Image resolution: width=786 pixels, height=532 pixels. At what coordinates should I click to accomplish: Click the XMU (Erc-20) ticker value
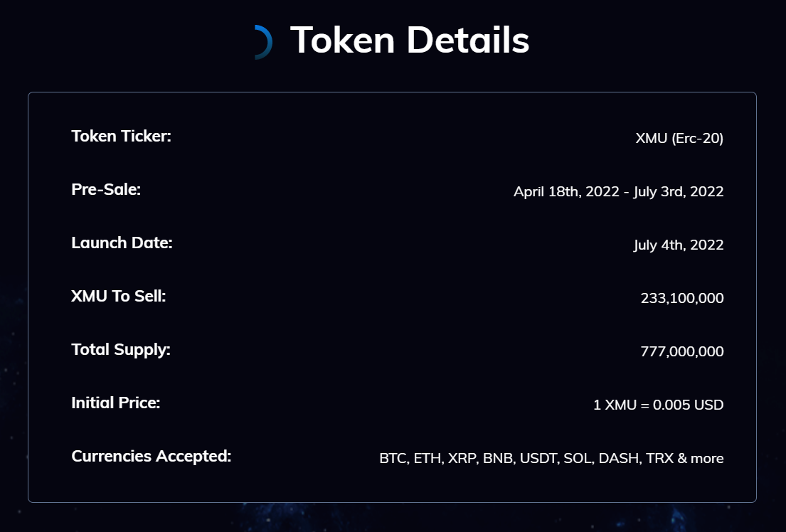[679, 138]
